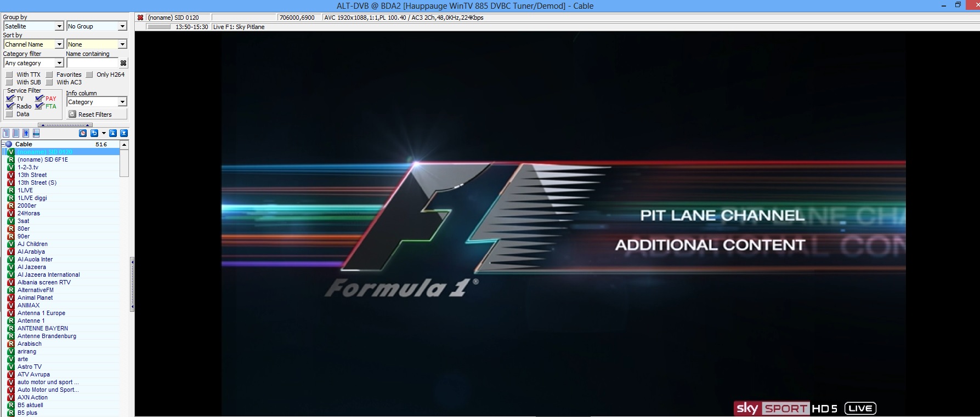This screenshot has height=417, width=980.
Task: Click the green V icon of 3sat
Action: (x=10, y=221)
